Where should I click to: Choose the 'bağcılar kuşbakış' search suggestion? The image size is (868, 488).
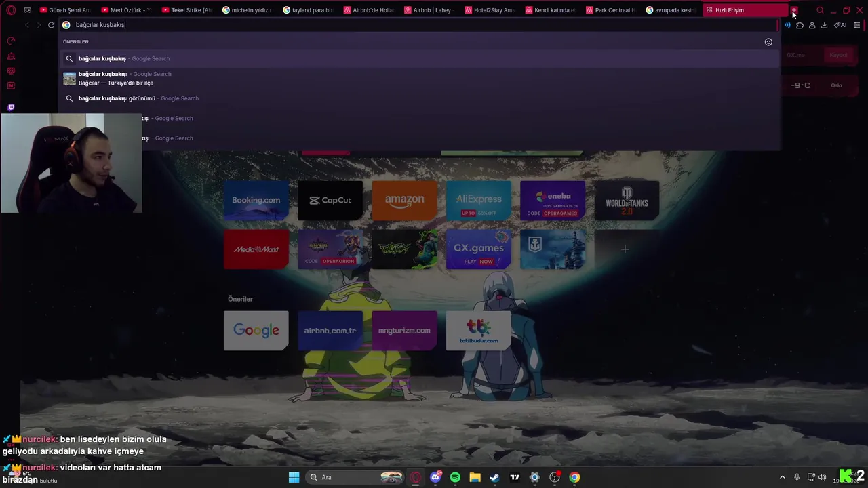point(419,58)
